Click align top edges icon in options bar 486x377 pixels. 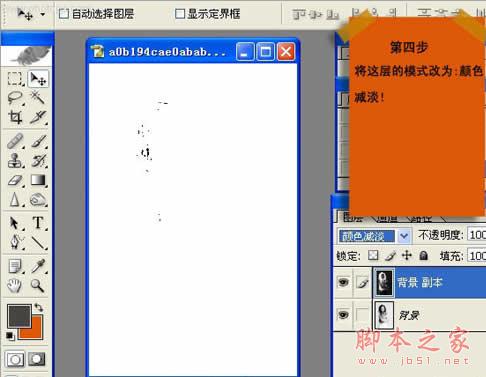299,14
